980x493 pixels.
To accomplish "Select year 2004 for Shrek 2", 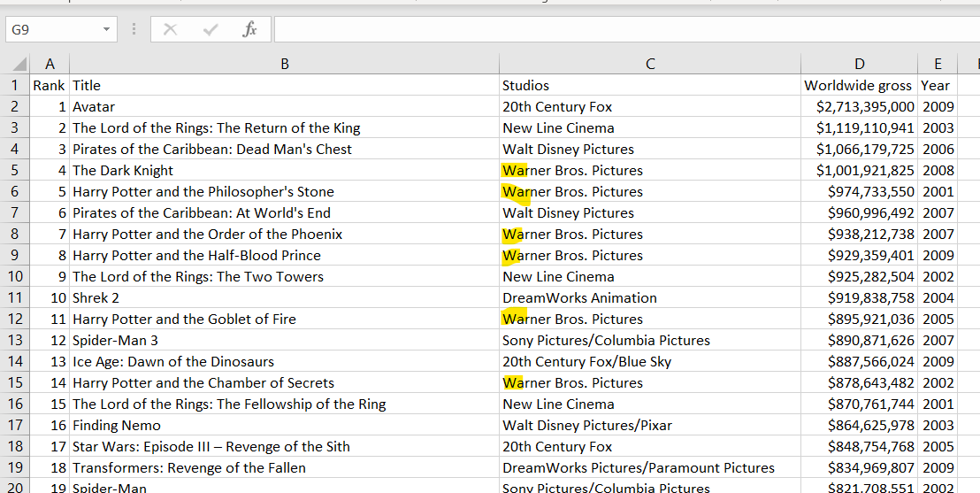I will 938,297.
